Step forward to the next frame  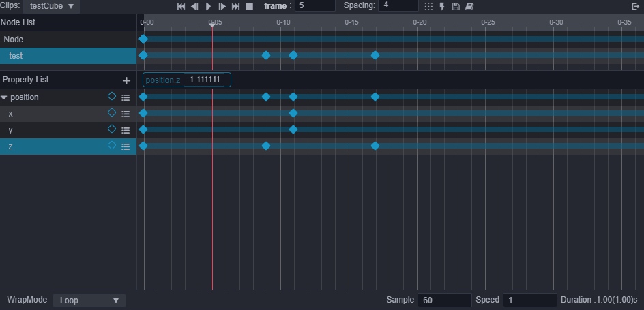[x=222, y=6]
